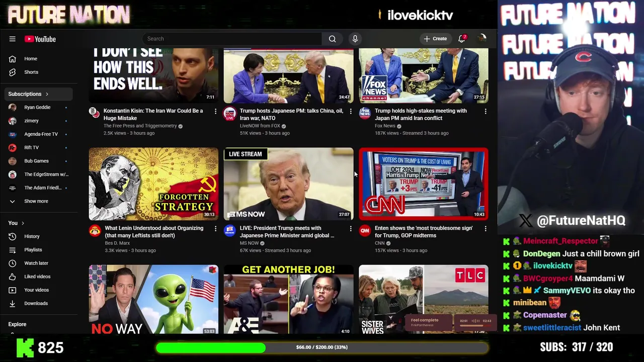Viewport: 644px width, 362px height.
Task: Open the account avatar menu
Action: click(482, 39)
